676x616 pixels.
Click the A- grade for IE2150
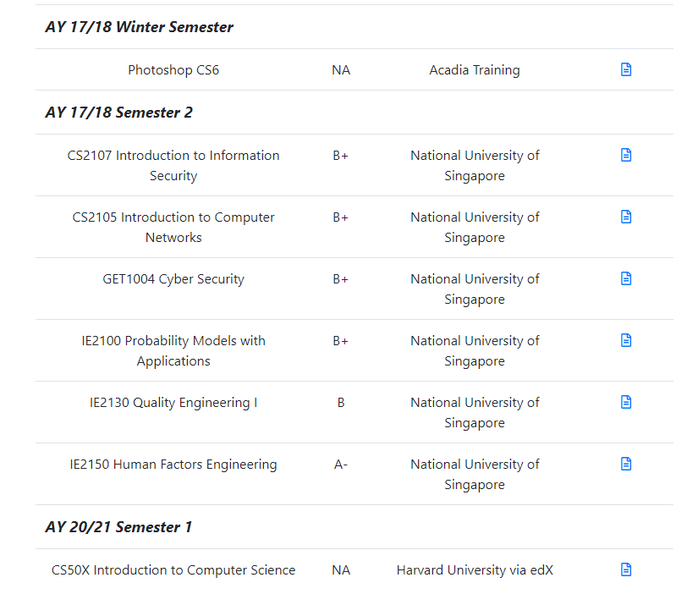341,465
